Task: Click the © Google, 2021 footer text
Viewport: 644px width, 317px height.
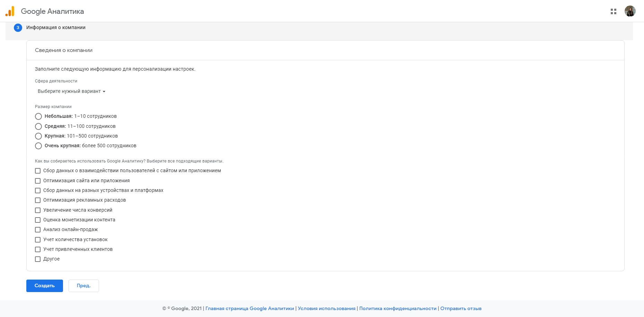Action: point(182,308)
